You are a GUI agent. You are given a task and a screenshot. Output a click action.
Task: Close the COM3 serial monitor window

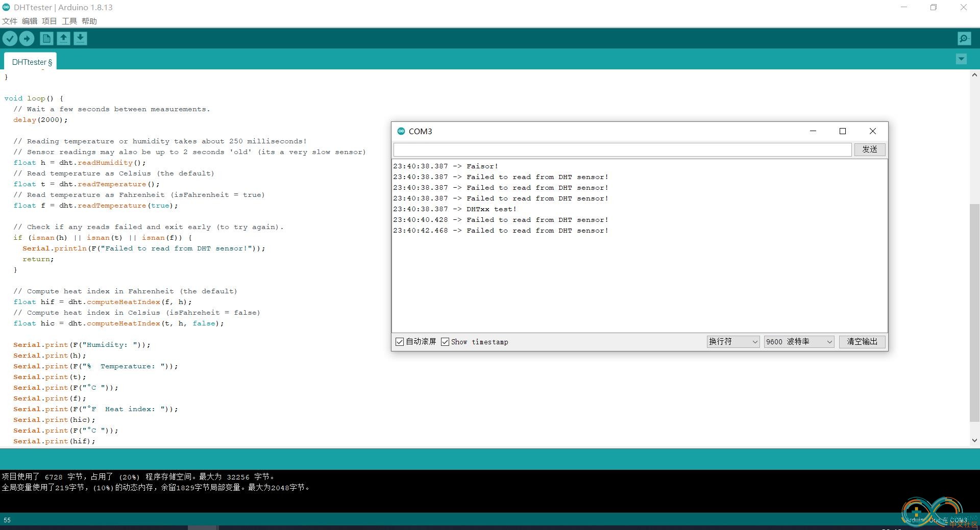pos(873,131)
